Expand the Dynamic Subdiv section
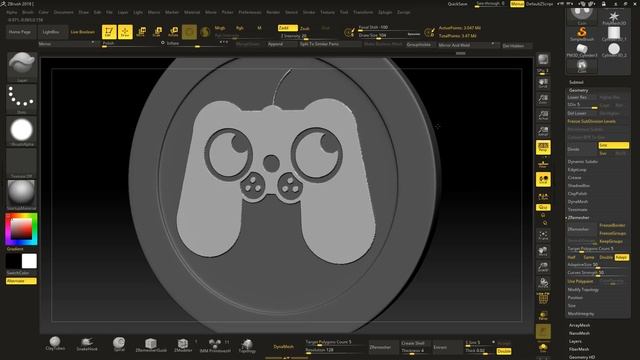The width and height of the screenshot is (640, 360). coord(582,162)
